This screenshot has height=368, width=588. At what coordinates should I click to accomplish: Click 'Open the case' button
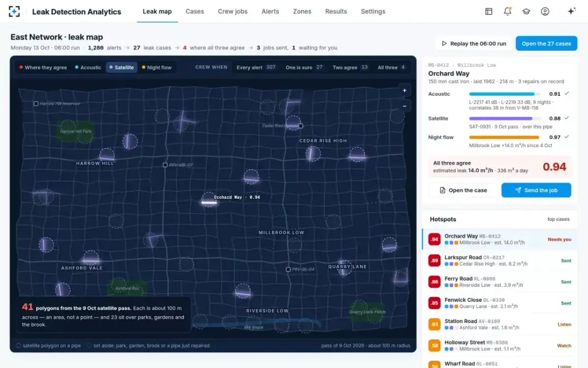(463, 190)
